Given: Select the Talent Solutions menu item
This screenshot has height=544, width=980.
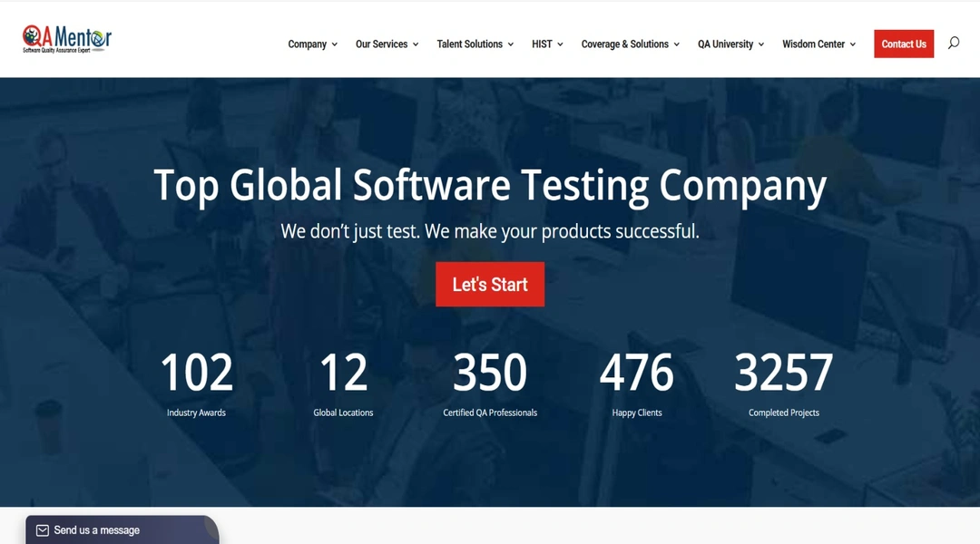Looking at the screenshot, I should pyautogui.click(x=470, y=44).
